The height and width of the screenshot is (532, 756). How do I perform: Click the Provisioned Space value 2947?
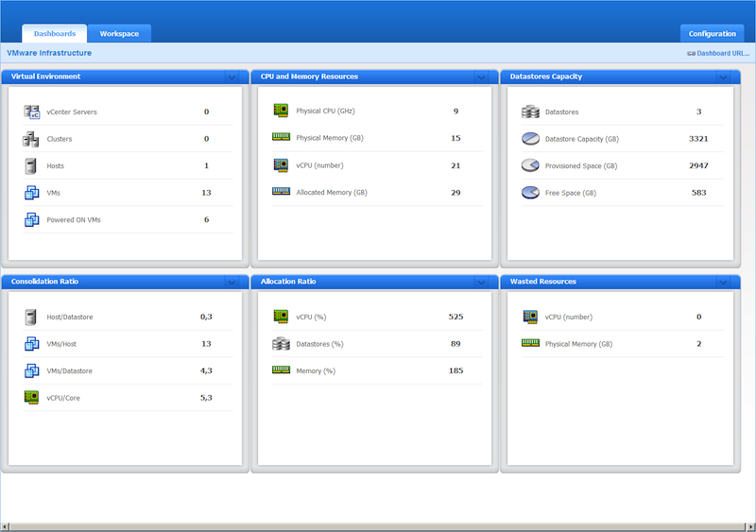(698, 165)
